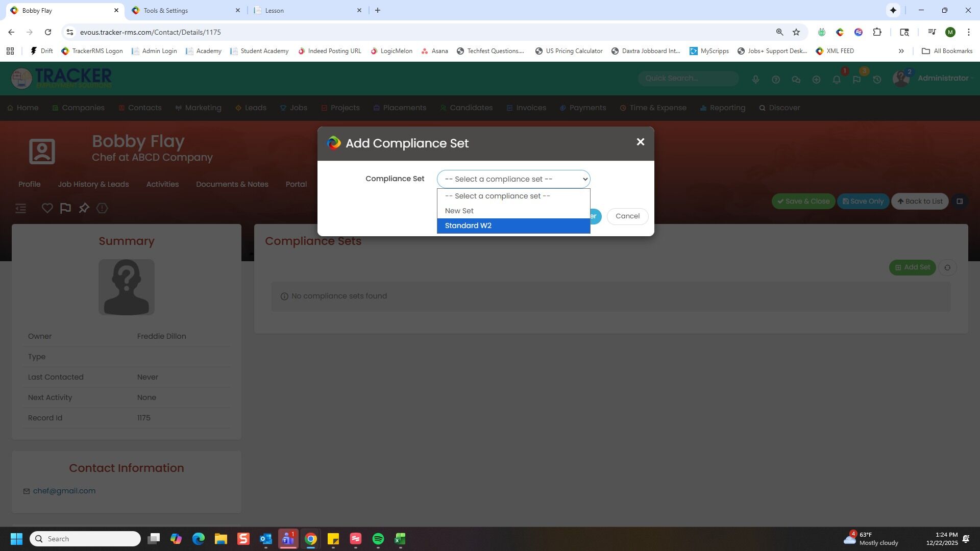
Task: Close the Add Compliance Set dialog
Action: tap(640, 142)
